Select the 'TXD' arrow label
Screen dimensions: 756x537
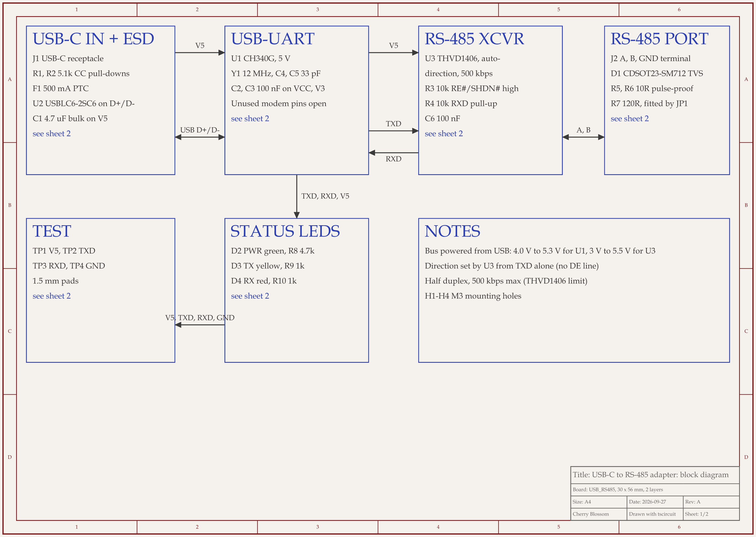[393, 124]
